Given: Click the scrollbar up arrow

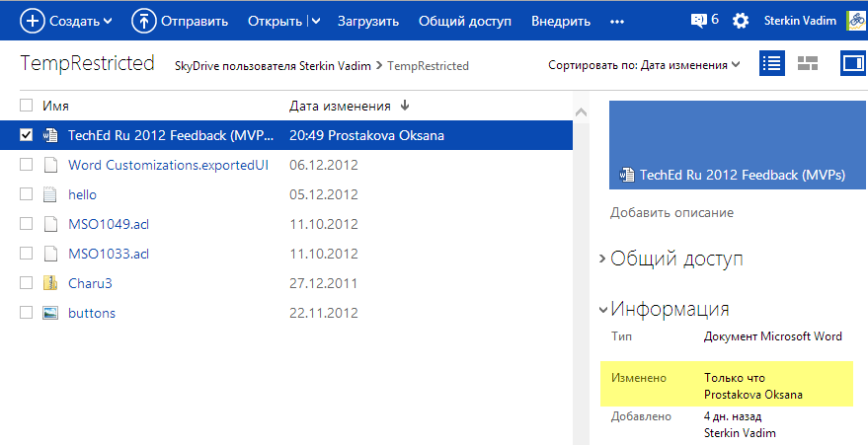Looking at the screenshot, I should (581, 112).
